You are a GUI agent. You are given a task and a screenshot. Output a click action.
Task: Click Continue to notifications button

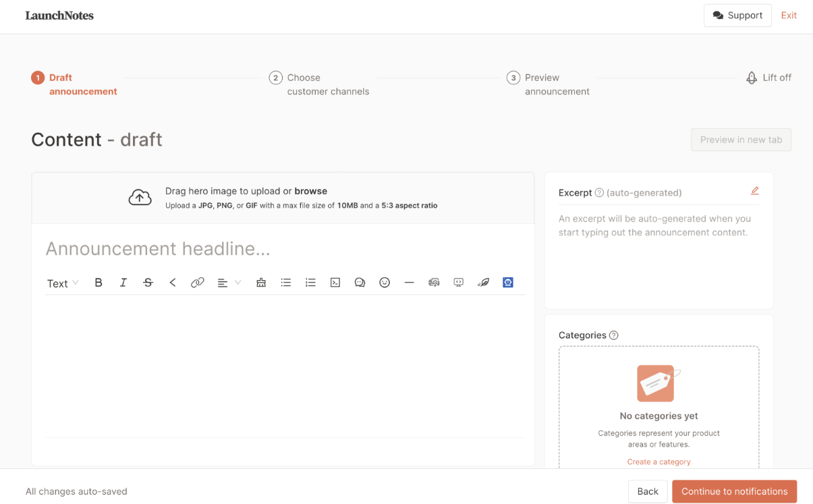(x=734, y=491)
